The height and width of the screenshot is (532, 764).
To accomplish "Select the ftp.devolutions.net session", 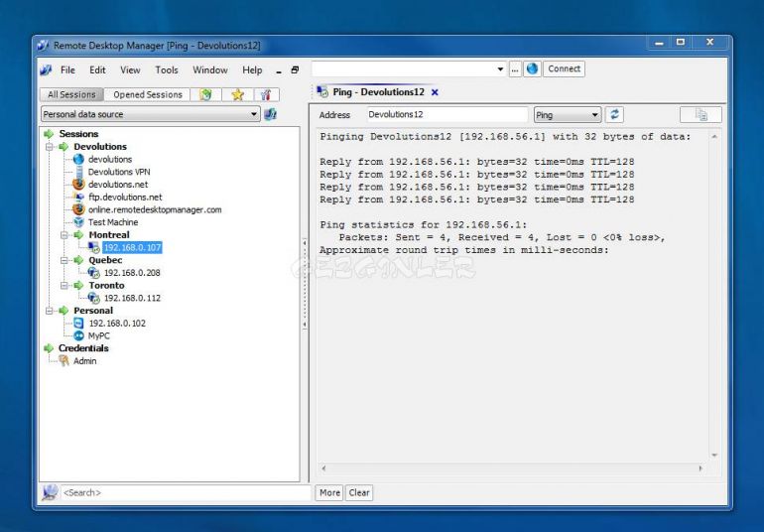I will 125,197.
